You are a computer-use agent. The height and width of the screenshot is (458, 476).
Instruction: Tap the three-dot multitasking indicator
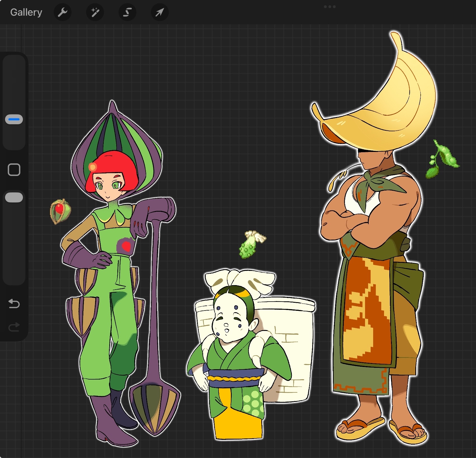tap(330, 7)
